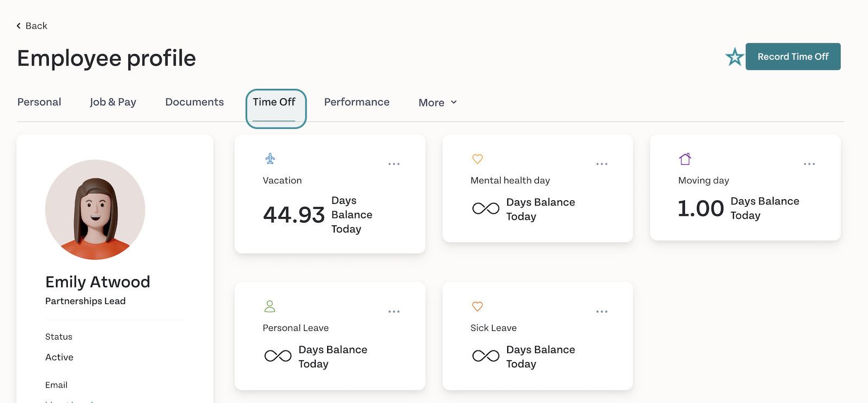Image resolution: width=868 pixels, height=403 pixels.
Task: Click the Record Time Off button
Action: (x=793, y=56)
